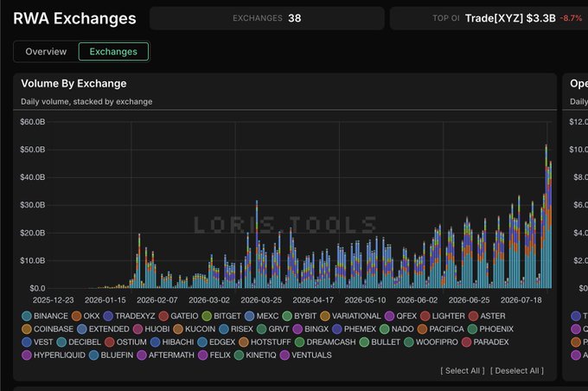Toggle EXTENDED legend entry
This screenshot has width=588, height=391.
(103, 329)
